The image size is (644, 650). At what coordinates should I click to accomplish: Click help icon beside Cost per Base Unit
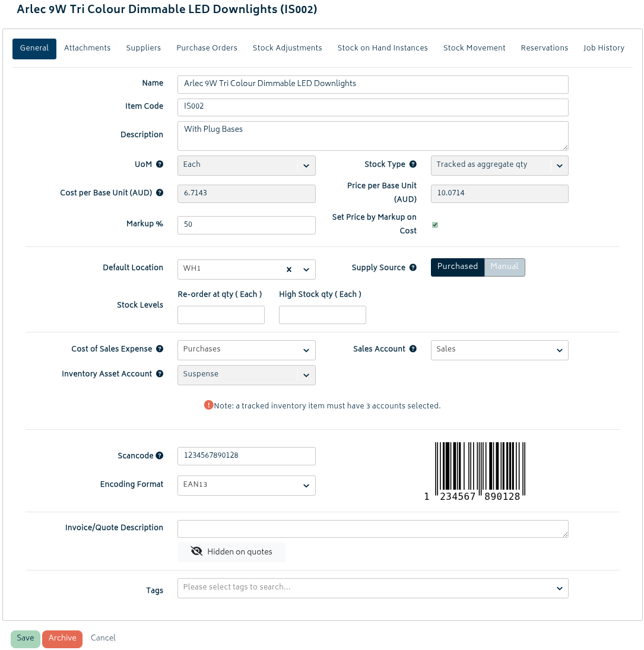tap(160, 193)
